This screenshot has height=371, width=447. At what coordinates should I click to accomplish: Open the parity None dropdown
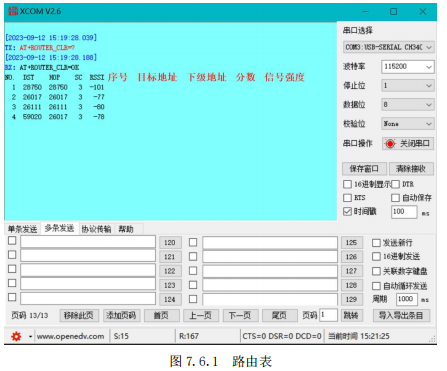pos(407,124)
